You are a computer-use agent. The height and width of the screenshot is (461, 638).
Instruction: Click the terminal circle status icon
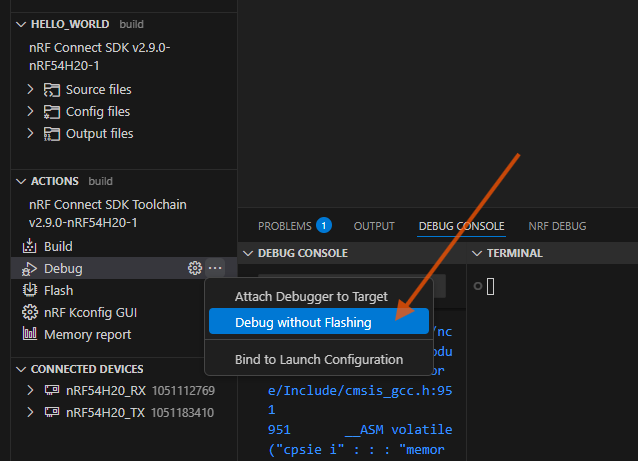(x=478, y=286)
